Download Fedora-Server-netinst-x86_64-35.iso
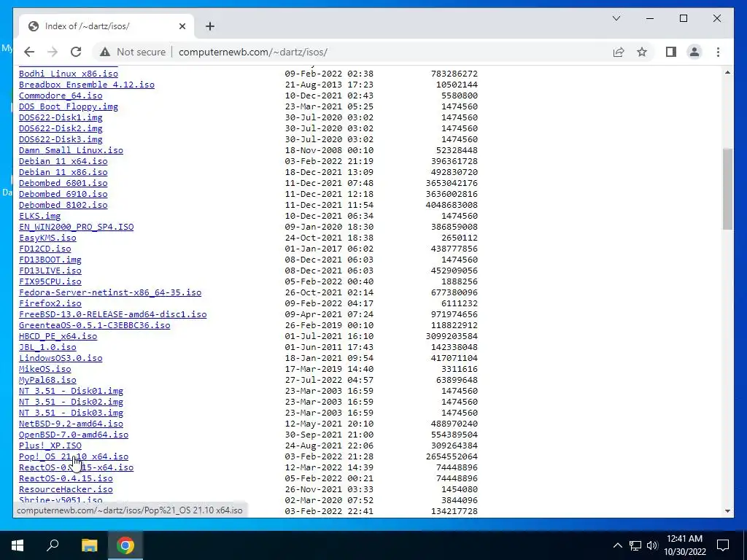Screen dimensions: 747x560 [x=110, y=292]
